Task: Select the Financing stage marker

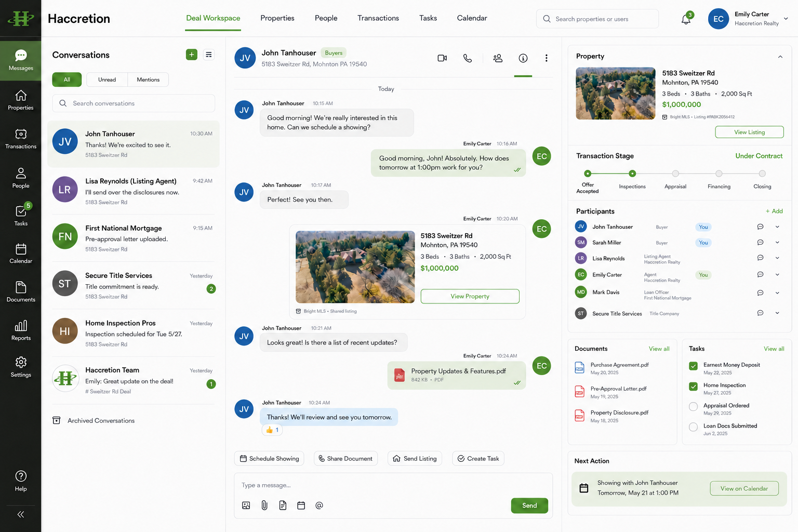Action: click(719, 174)
